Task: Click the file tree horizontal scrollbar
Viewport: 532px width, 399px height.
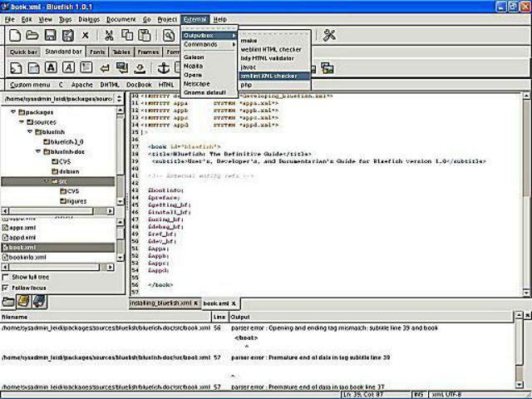Action: point(58,211)
